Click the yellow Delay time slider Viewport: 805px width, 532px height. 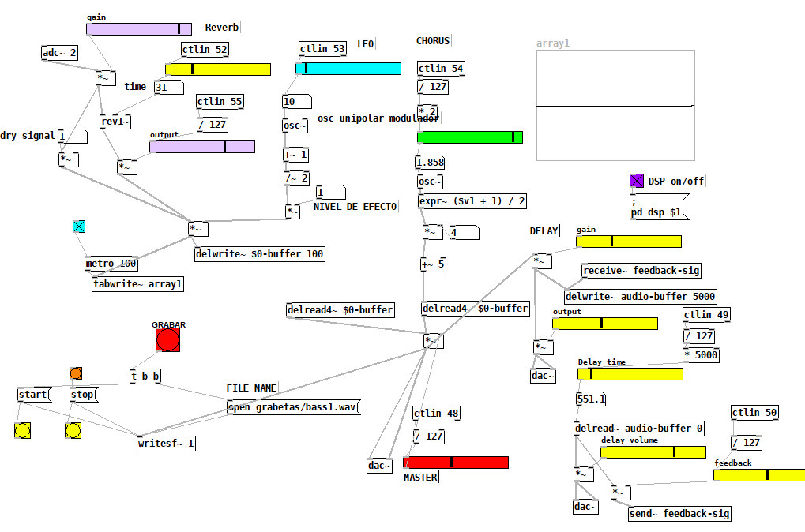click(x=630, y=374)
